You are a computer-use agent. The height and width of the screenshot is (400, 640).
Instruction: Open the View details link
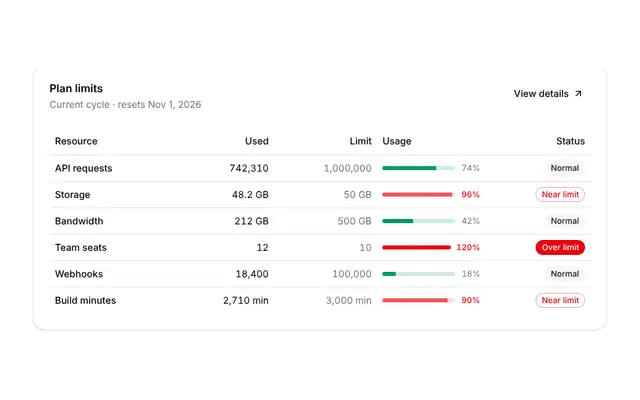tap(547, 94)
